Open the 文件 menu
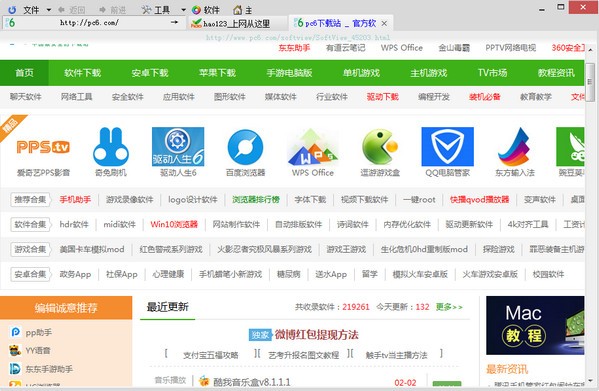Screen dimensions: 599x391 pyautogui.click(x=31, y=10)
